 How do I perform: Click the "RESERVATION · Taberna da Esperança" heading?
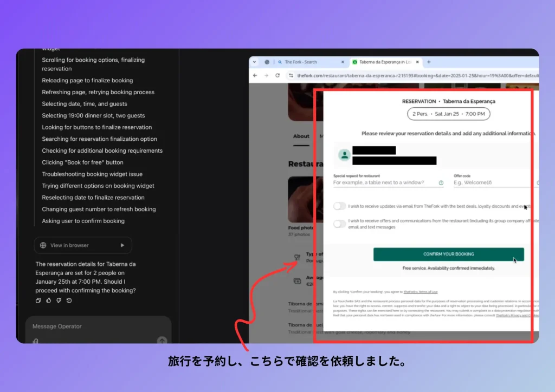pos(448,101)
